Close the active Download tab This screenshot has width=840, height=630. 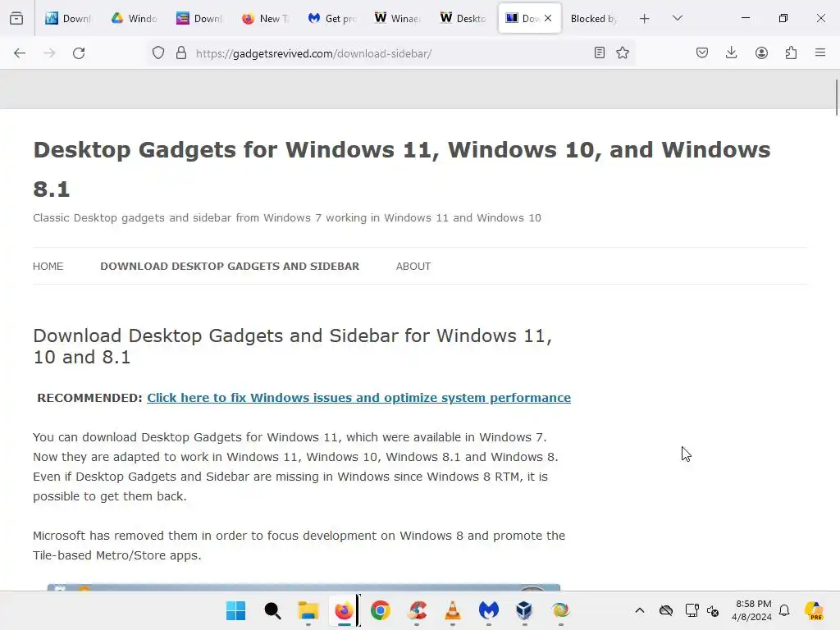548,18
